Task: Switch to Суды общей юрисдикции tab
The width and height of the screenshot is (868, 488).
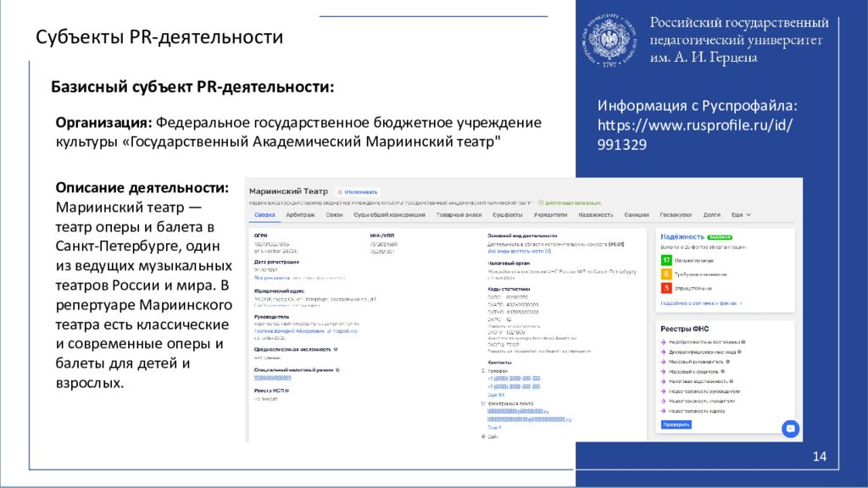Action: tap(389, 214)
